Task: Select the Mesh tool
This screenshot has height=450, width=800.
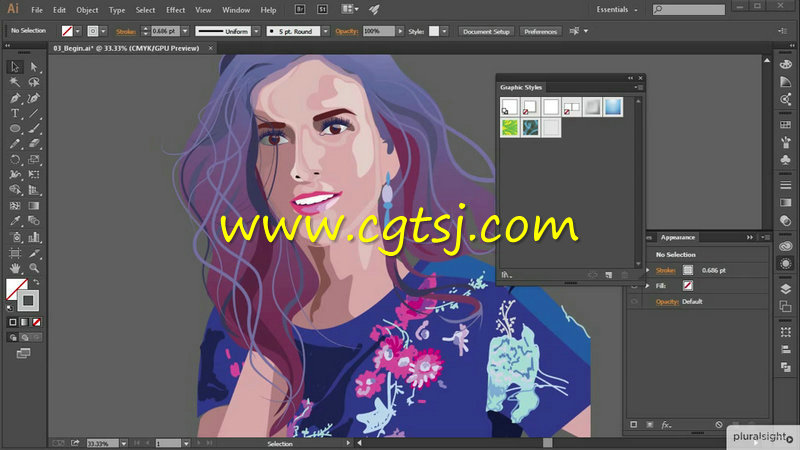Action: point(15,206)
